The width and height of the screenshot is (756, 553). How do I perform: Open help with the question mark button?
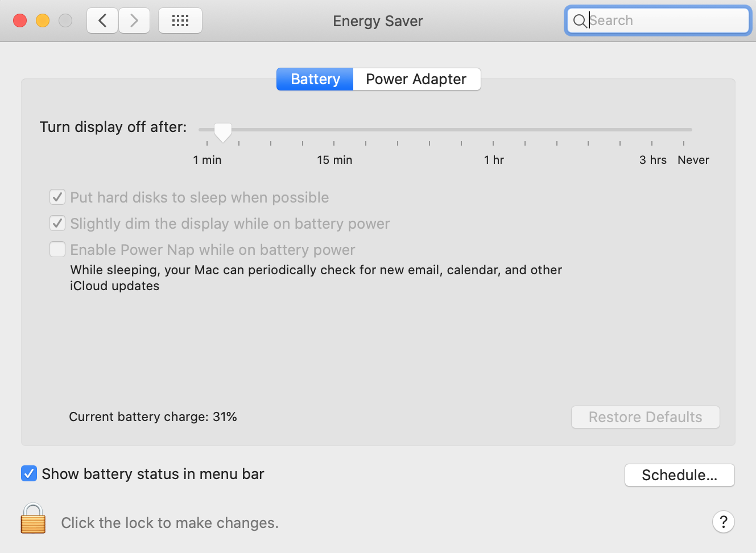[724, 522]
